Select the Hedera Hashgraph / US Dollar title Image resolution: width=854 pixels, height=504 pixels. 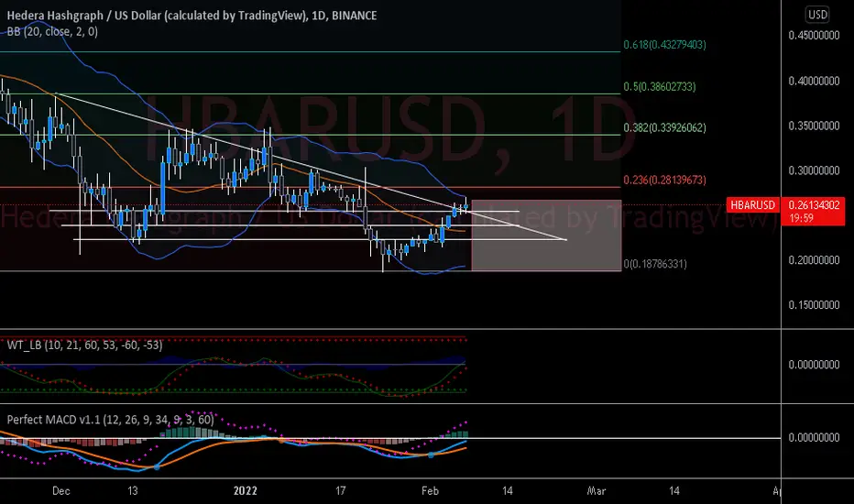coord(192,16)
